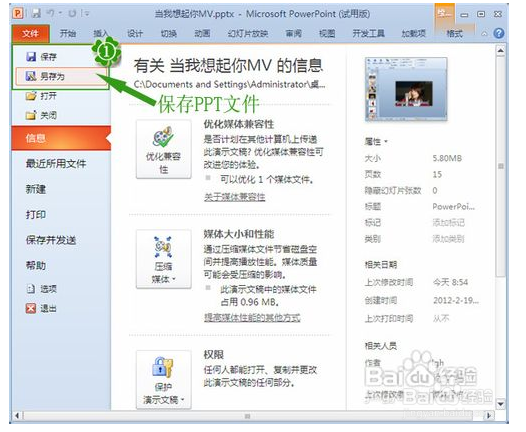
Task: Switch to the 格式 ribbon tab
Action: pos(454,33)
